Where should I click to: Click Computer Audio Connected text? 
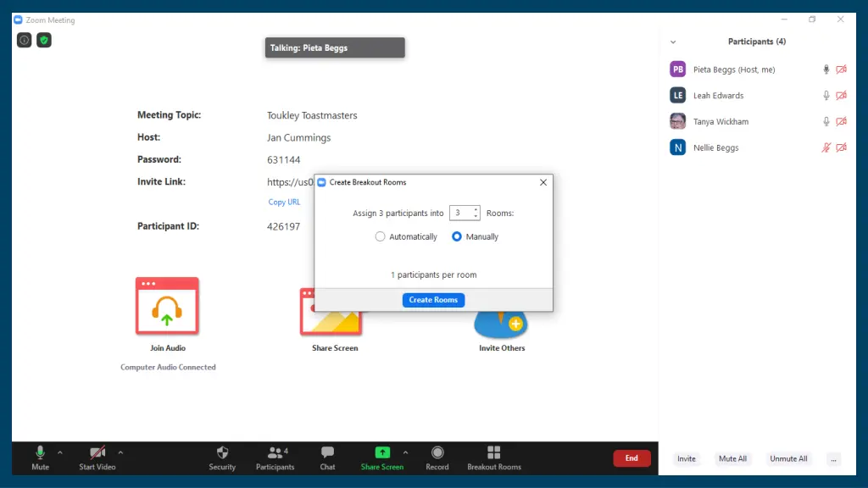[169, 368]
